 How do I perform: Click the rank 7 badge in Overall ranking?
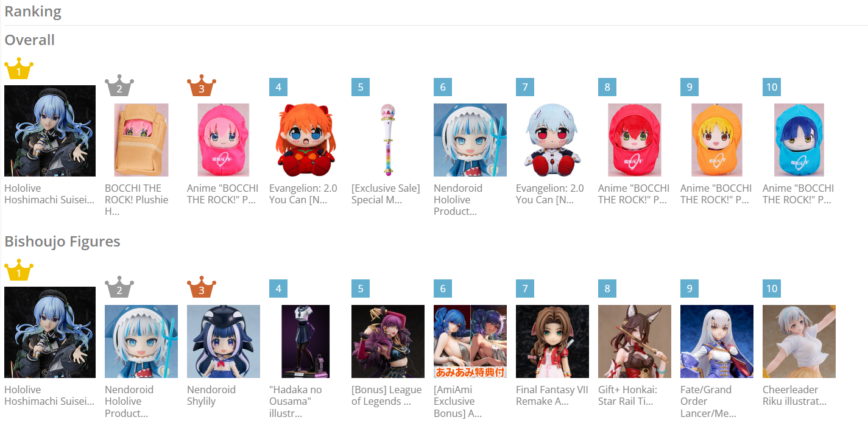pos(525,87)
